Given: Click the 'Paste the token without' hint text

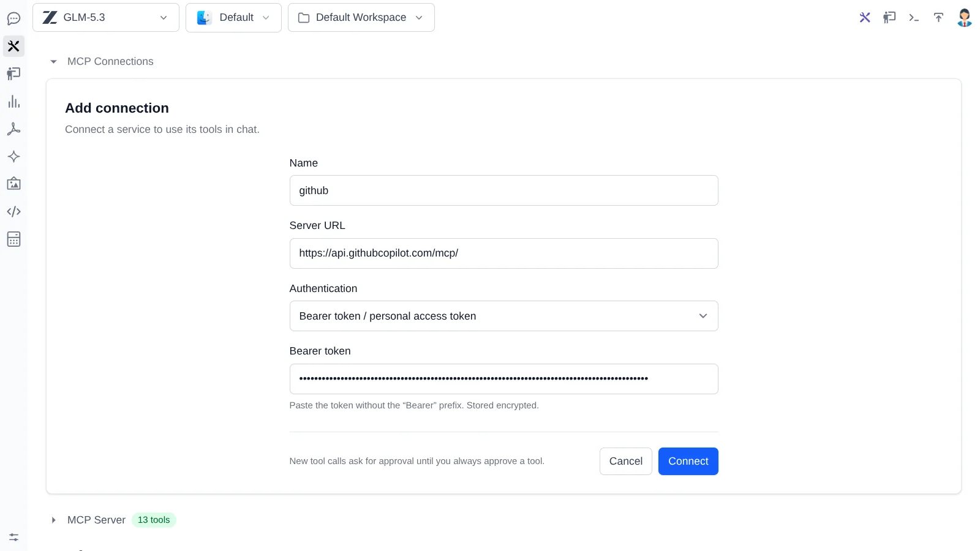Looking at the screenshot, I should coord(414,405).
